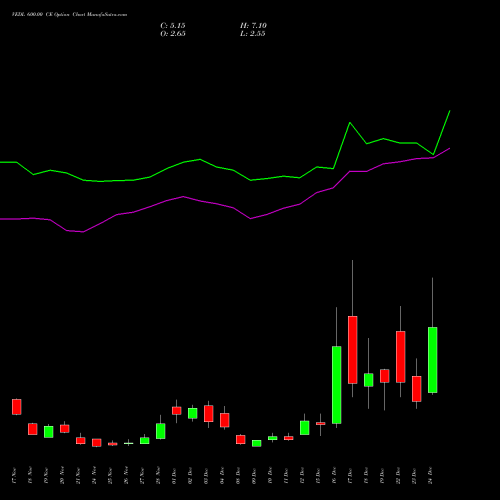The image size is (500, 500).
Task: Click the '19 Dec' date label
Action: (x=382, y=476)
